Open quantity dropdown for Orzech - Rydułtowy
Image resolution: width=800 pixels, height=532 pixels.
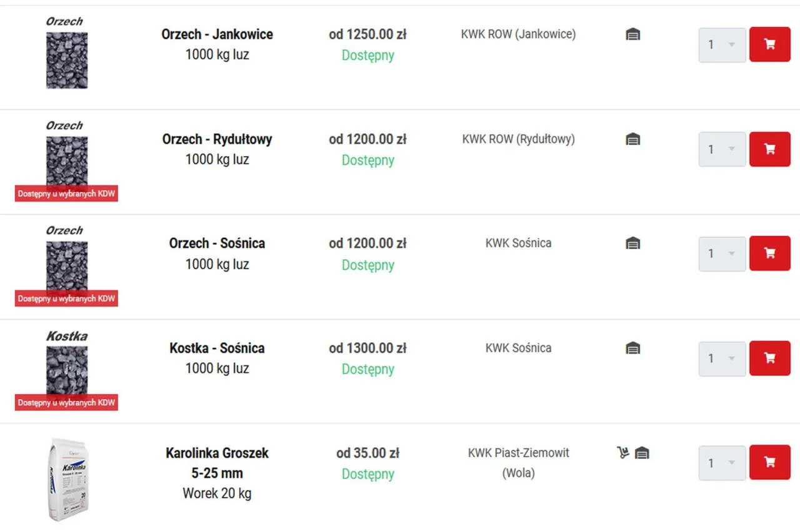point(722,149)
